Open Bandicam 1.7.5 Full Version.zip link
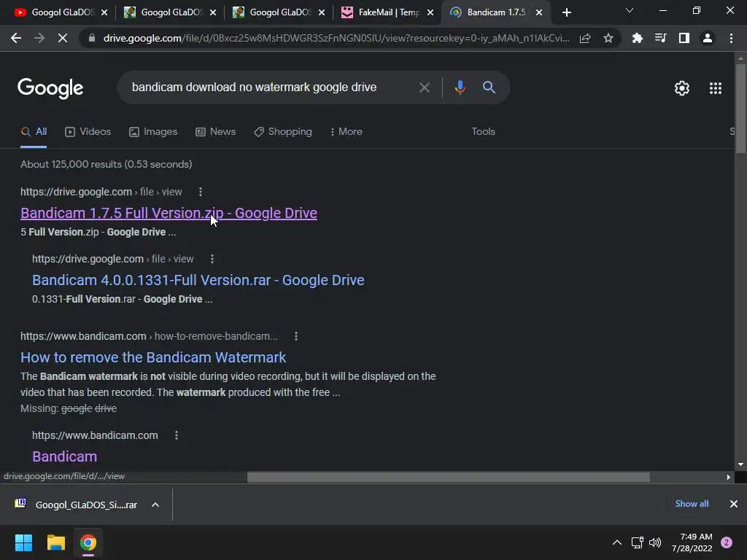Image resolution: width=747 pixels, height=560 pixels. (169, 214)
